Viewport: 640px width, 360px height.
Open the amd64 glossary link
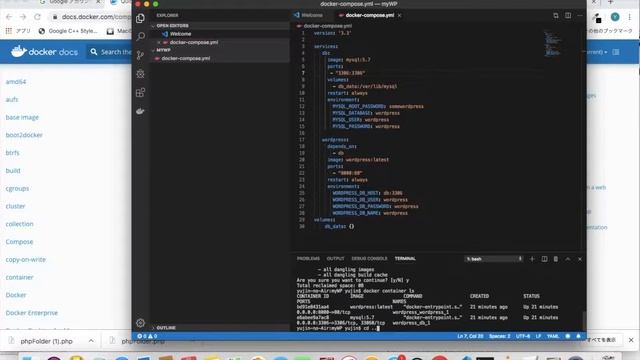[x=16, y=82]
